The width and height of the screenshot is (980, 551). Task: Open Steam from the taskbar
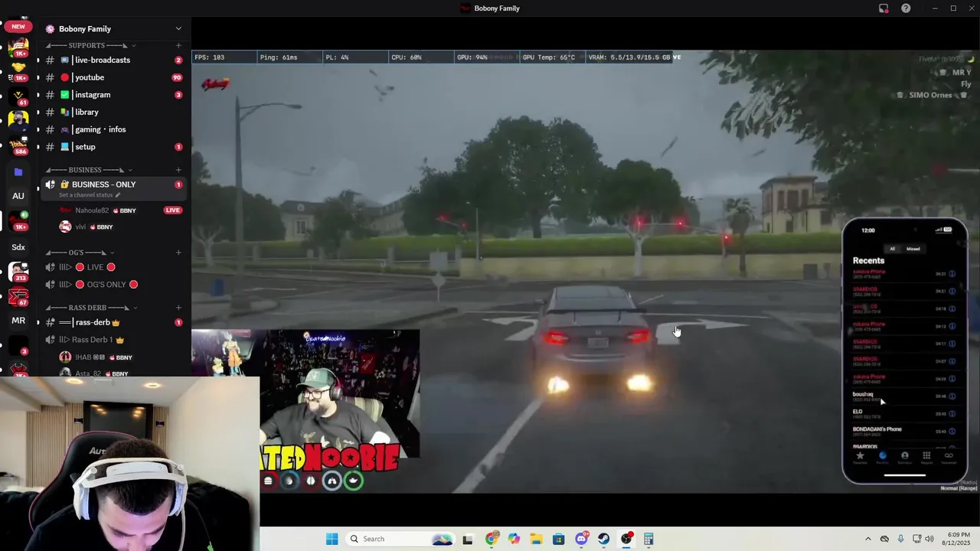click(604, 539)
